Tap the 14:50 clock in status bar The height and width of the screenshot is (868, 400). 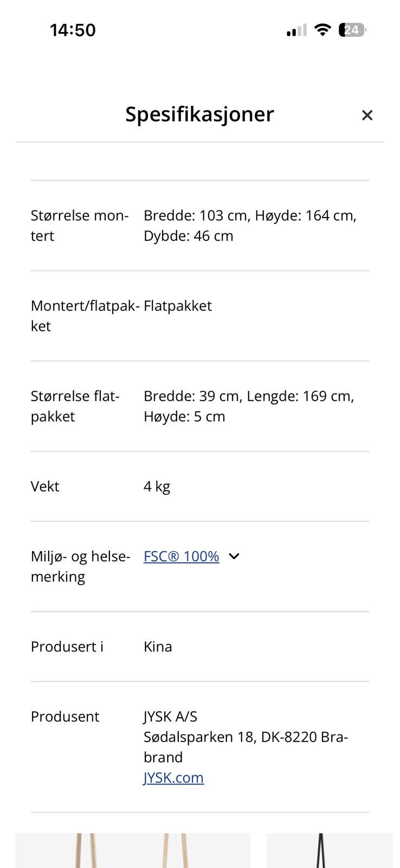pos(73,30)
